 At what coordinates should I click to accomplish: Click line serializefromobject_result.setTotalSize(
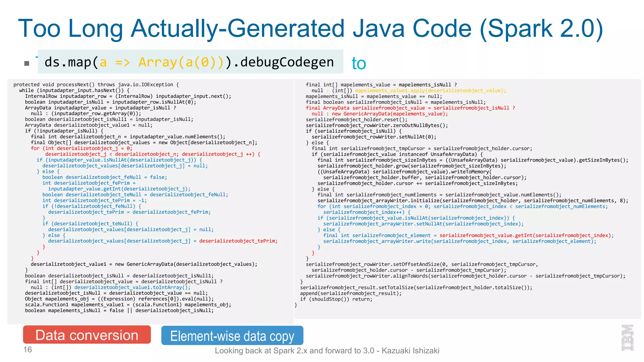416,288
